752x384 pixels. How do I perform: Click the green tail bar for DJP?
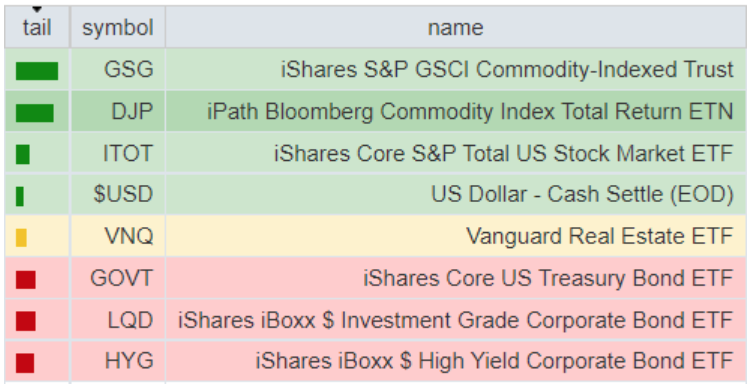pyautogui.click(x=35, y=113)
